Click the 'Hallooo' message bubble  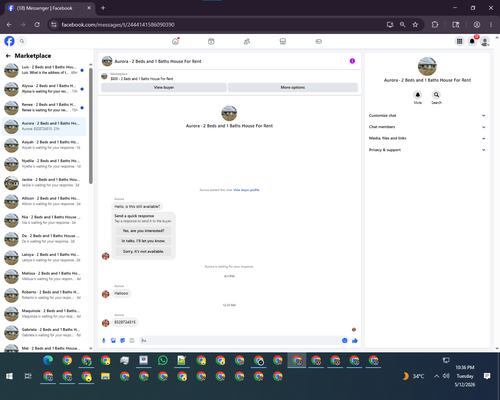[x=121, y=293]
